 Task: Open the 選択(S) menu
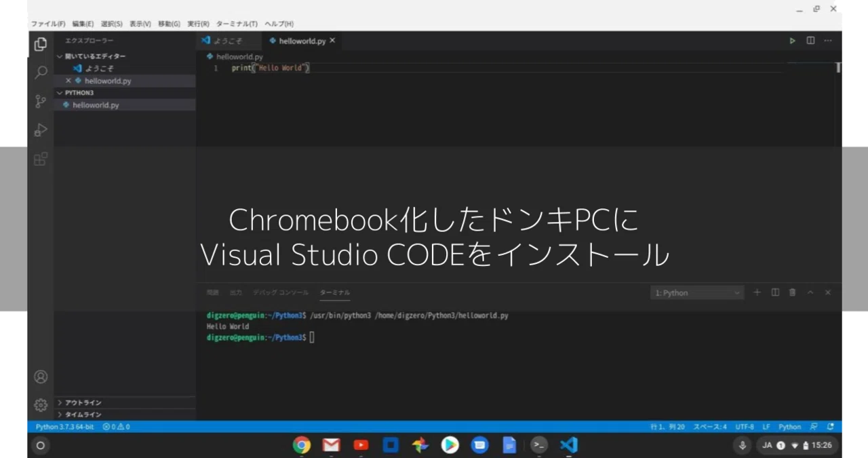click(x=111, y=24)
